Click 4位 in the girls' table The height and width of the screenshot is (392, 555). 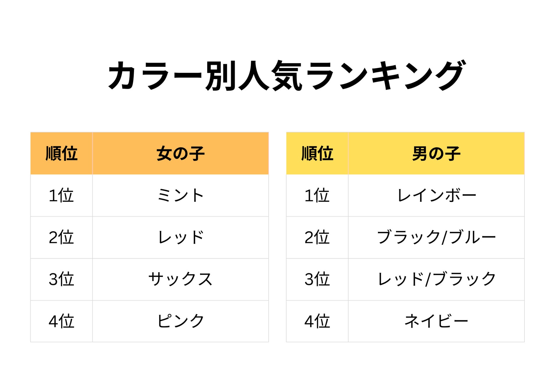(61, 321)
